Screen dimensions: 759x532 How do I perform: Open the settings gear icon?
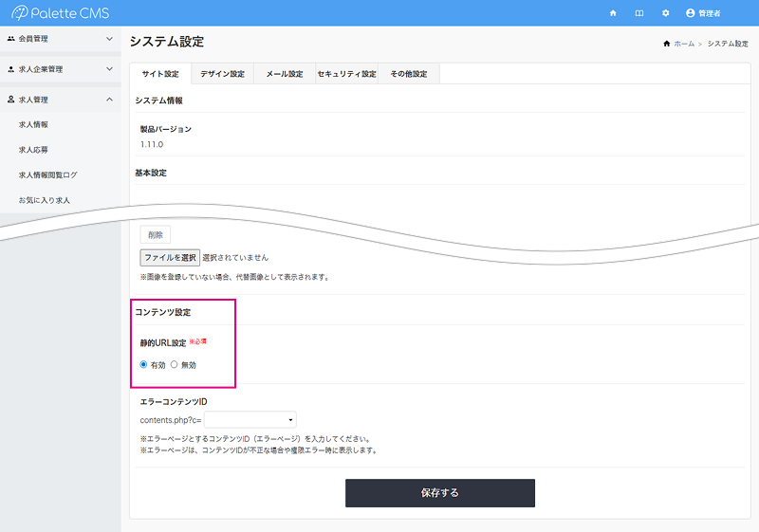click(665, 13)
